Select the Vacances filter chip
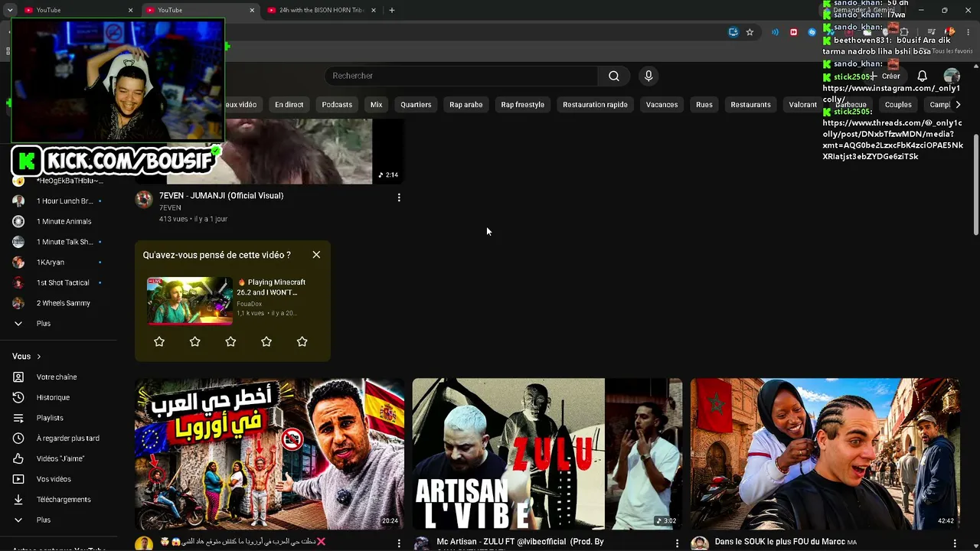The width and height of the screenshot is (980, 551). [x=661, y=105]
